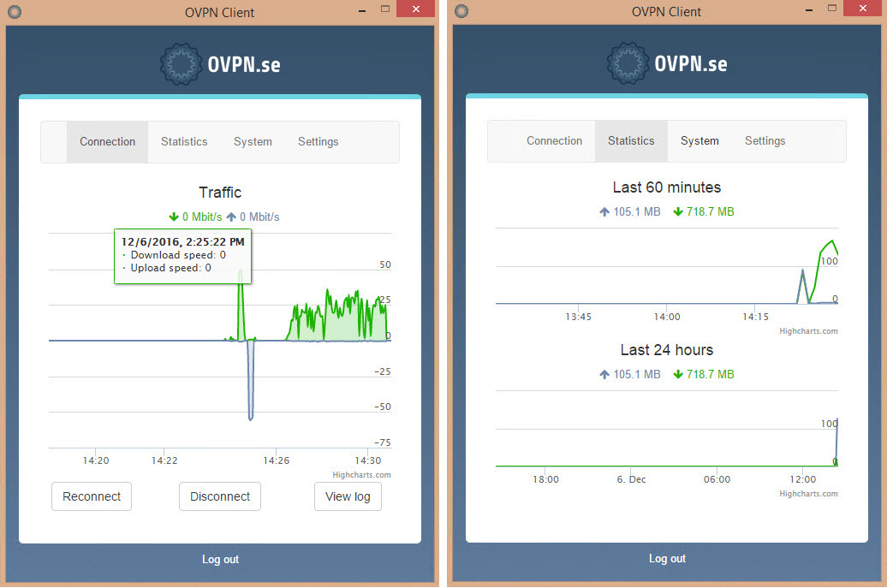887x588 pixels.
Task: Minimize the right OVPN Client window
Action: coord(809,10)
